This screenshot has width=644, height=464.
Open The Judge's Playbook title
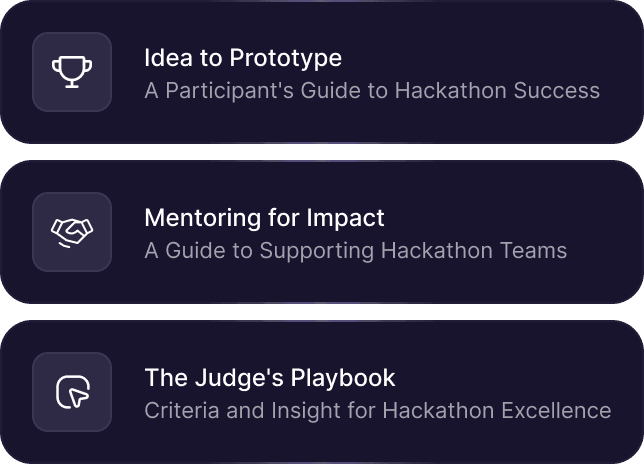(270, 378)
